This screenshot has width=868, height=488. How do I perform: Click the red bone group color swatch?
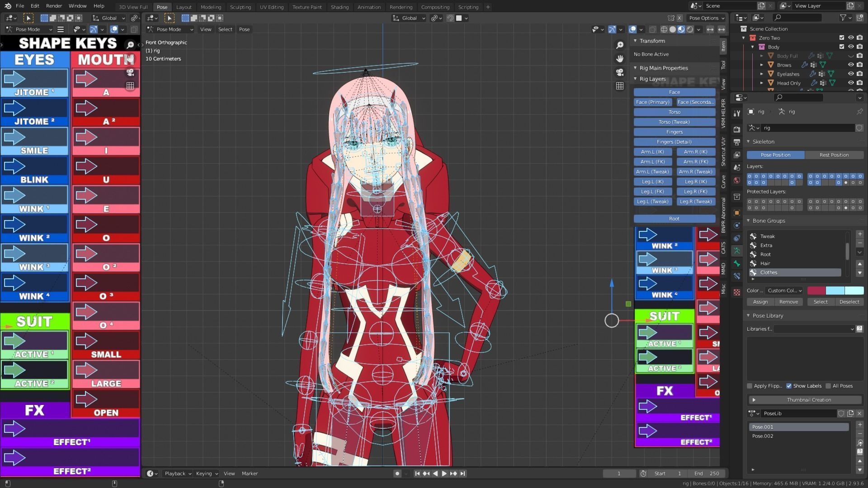click(x=816, y=291)
